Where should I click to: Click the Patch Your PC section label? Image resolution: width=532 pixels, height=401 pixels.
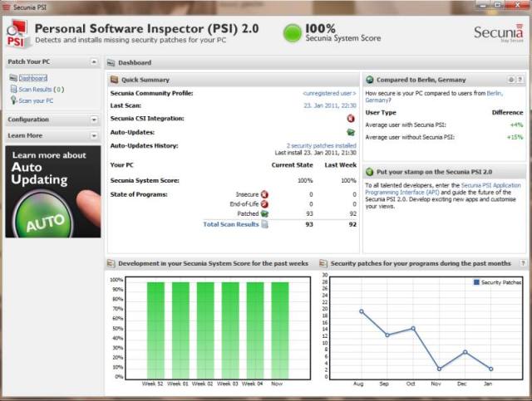(x=29, y=61)
